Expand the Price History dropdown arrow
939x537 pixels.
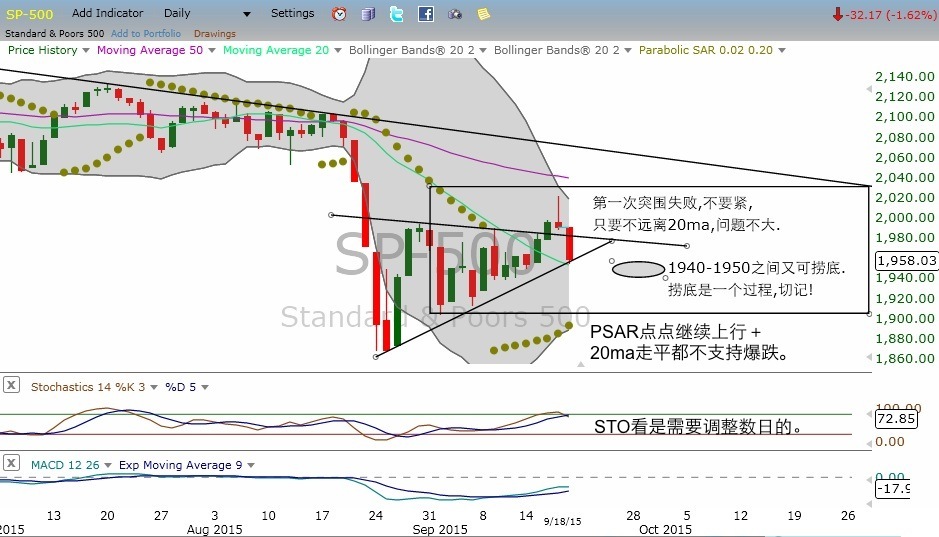point(86,50)
